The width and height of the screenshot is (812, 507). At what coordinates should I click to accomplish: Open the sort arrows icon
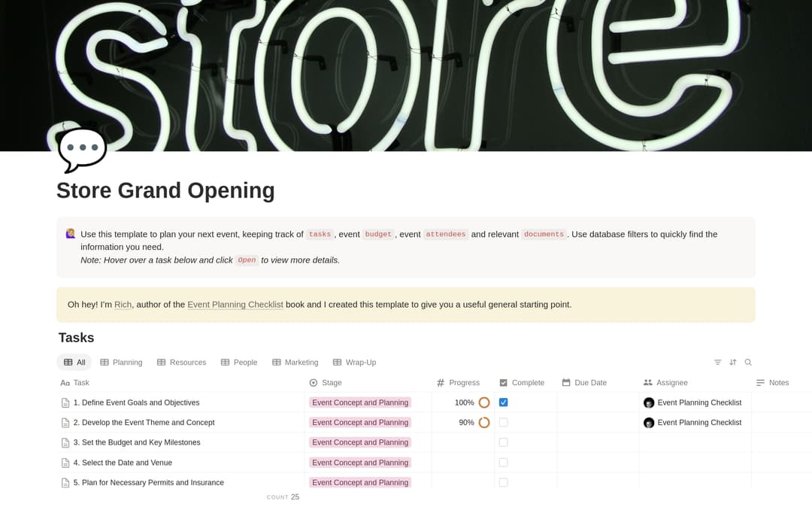tap(733, 362)
